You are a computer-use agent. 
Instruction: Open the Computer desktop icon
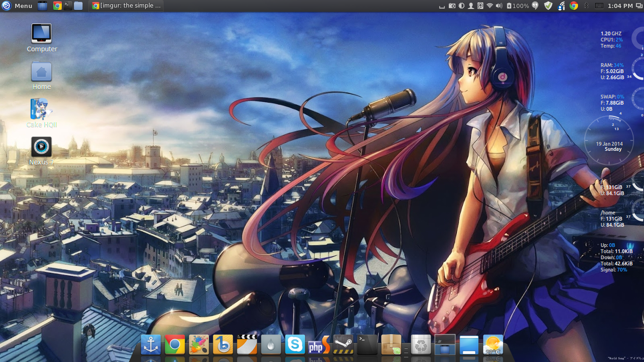41,38
